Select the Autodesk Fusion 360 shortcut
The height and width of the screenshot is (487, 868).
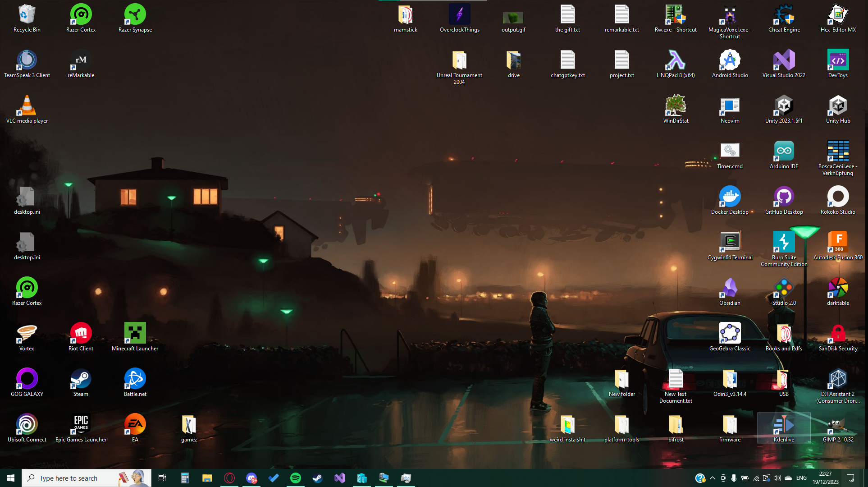(838, 246)
